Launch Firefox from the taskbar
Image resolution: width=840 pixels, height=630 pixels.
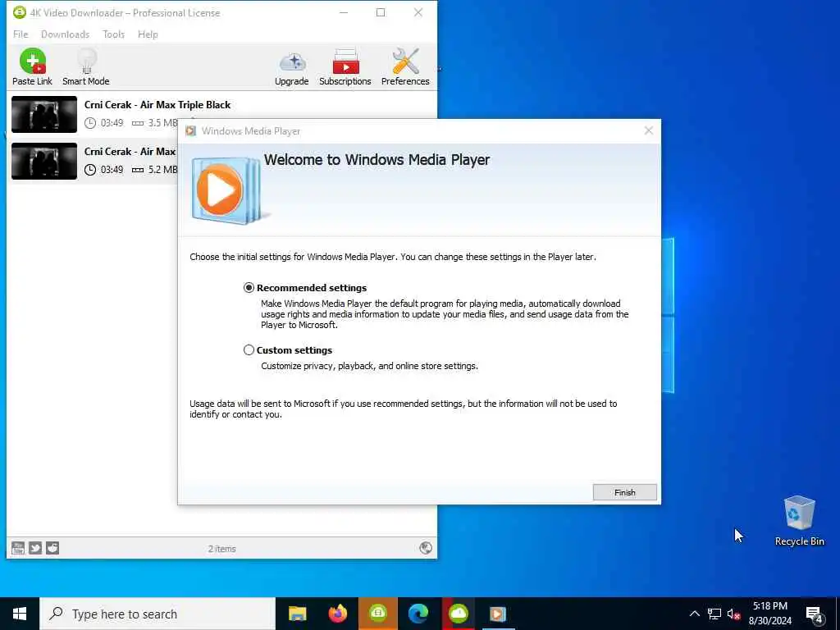click(x=337, y=614)
